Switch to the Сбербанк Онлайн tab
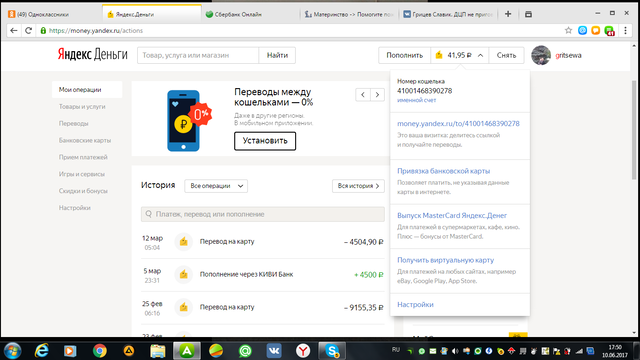Viewport: 640px width, 360px height. click(250, 14)
